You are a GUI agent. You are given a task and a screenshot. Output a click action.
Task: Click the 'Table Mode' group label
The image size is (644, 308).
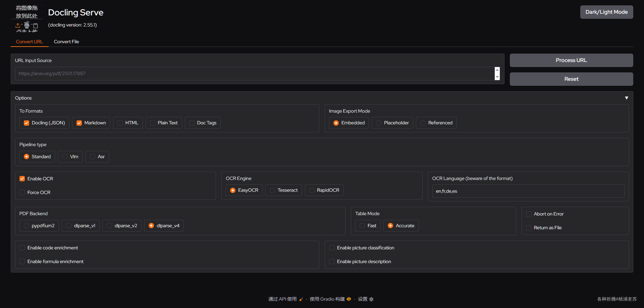[x=367, y=214]
